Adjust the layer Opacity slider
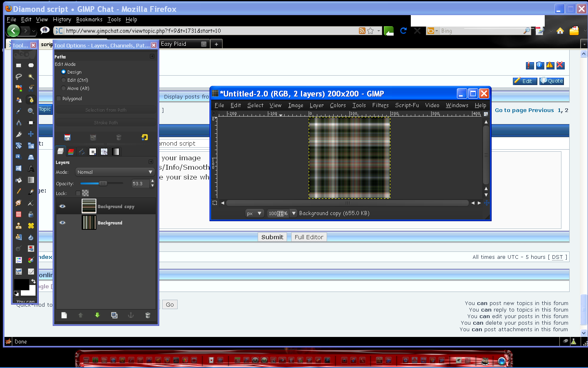The width and height of the screenshot is (588, 368). pyautogui.click(x=102, y=184)
